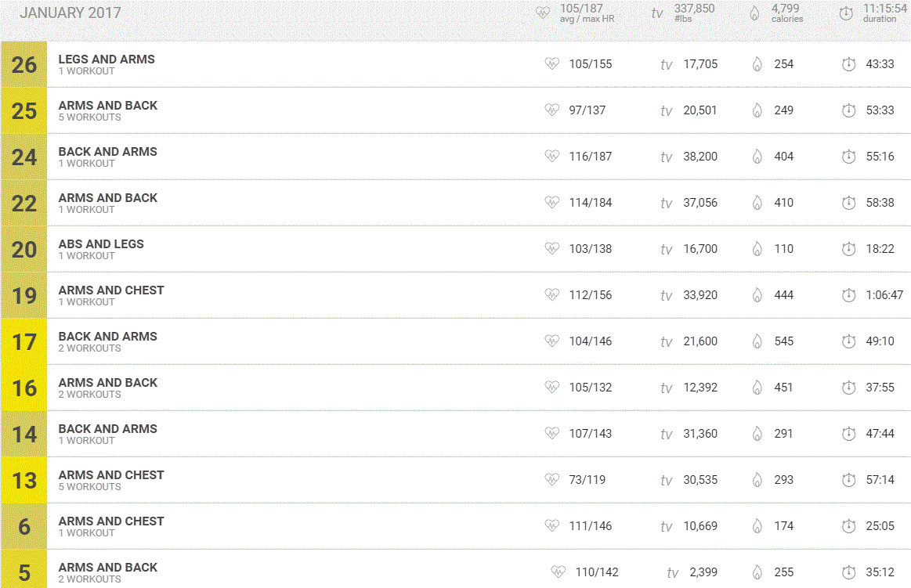The image size is (911, 588).
Task: Open the Legs and Arms workout entry
Action: tap(107, 60)
